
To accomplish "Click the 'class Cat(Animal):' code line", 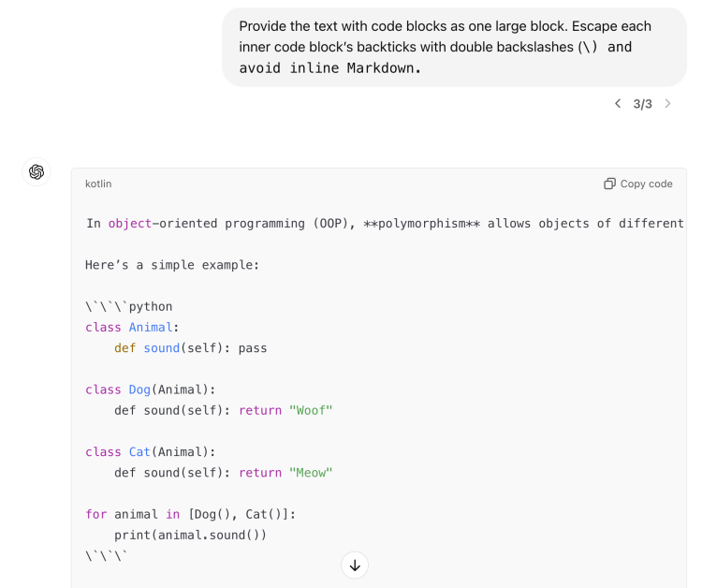I will [x=151, y=452].
